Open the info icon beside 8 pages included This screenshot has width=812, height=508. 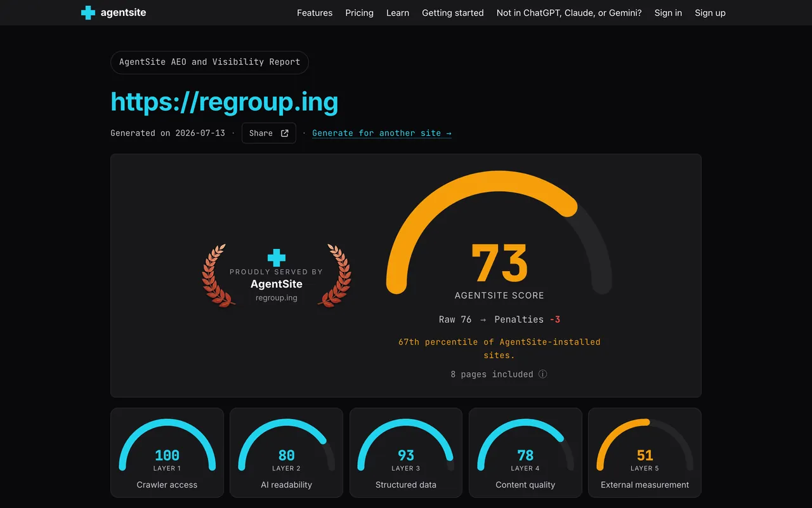click(x=542, y=374)
